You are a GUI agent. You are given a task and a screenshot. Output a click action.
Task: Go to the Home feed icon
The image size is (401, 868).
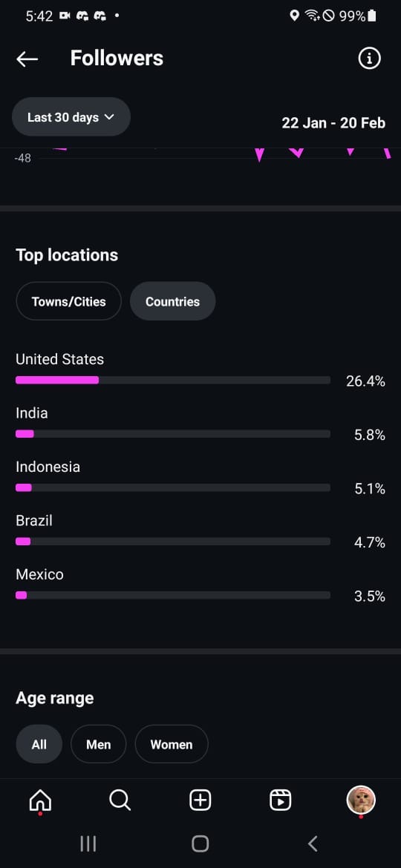coord(40,800)
